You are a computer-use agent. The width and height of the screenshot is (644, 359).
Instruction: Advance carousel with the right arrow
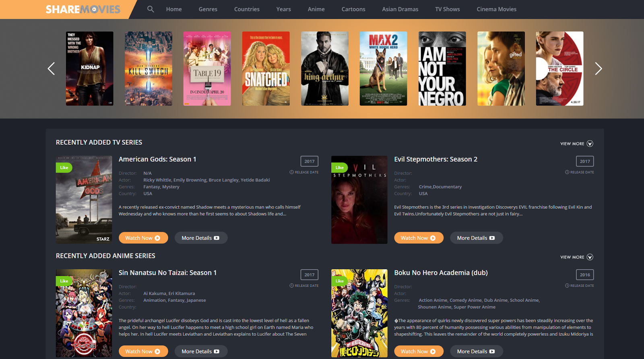(x=599, y=68)
